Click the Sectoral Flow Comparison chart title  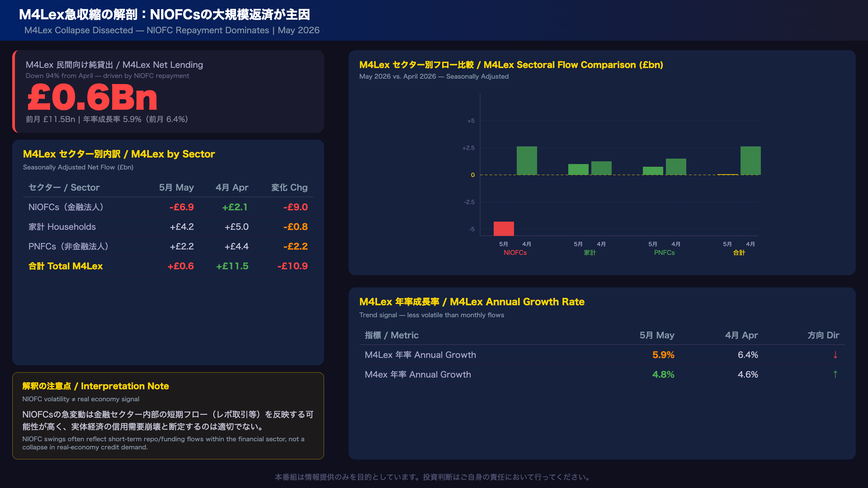point(511,65)
